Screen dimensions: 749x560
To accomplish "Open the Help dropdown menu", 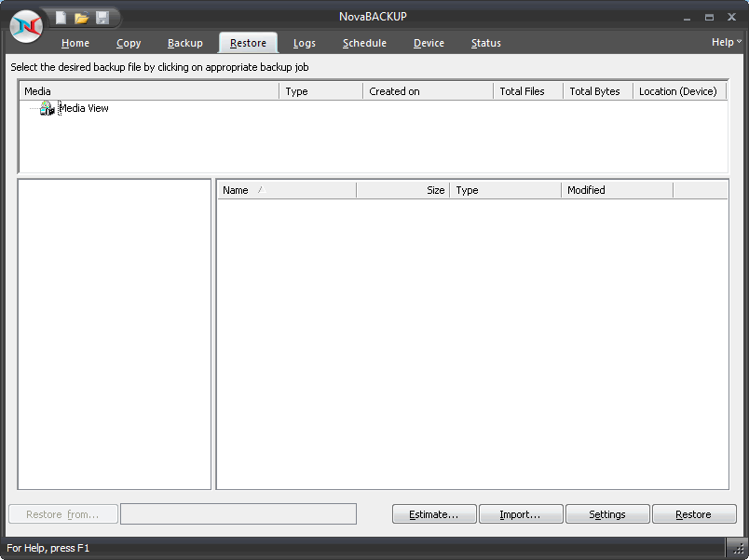I will point(727,42).
